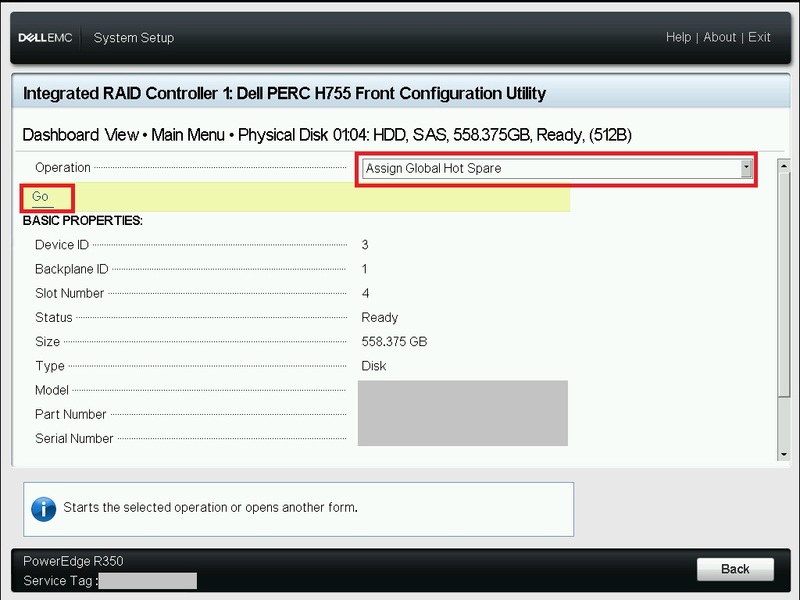Click the Device ID value 3
Image resolution: width=800 pixels, height=600 pixels.
(x=365, y=245)
